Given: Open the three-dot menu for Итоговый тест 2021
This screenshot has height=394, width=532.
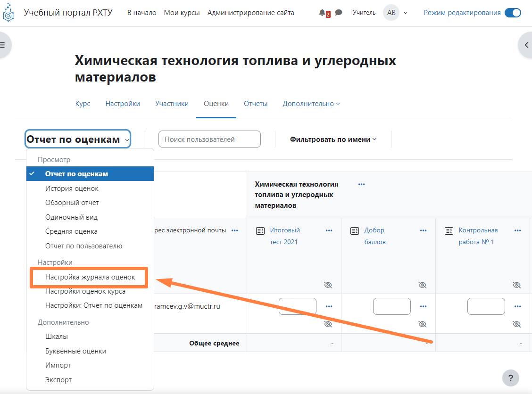Looking at the screenshot, I should tap(329, 230).
